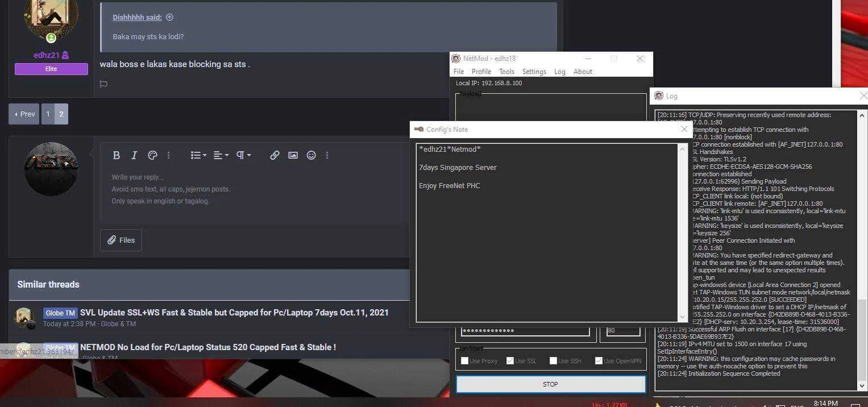Insert a link with the chain icon
Viewport: 868px width, 407px height.
pos(275,155)
